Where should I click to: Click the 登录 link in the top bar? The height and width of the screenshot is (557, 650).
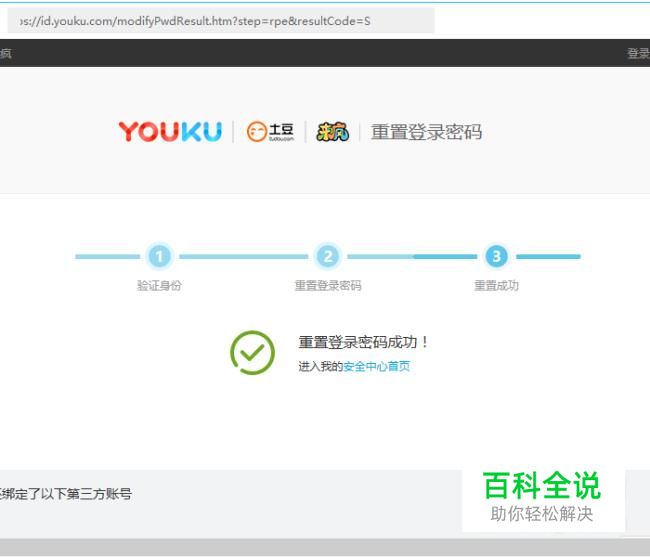(638, 53)
